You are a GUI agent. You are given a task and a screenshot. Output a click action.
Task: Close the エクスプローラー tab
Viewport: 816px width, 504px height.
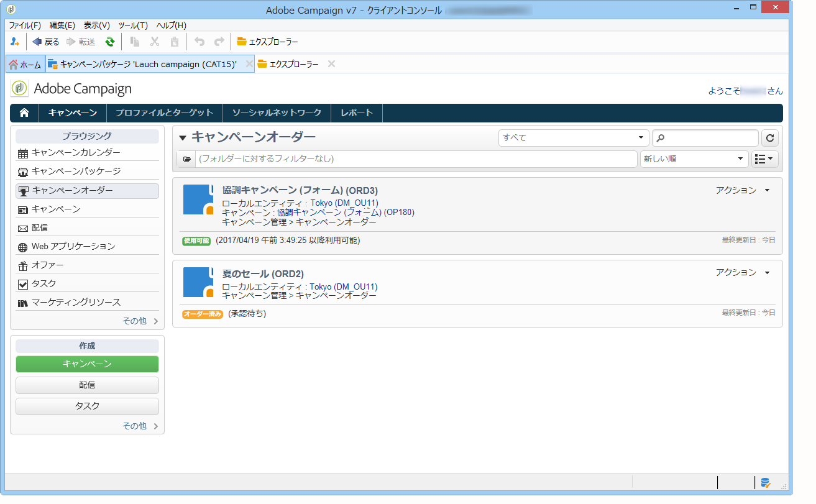pos(331,64)
